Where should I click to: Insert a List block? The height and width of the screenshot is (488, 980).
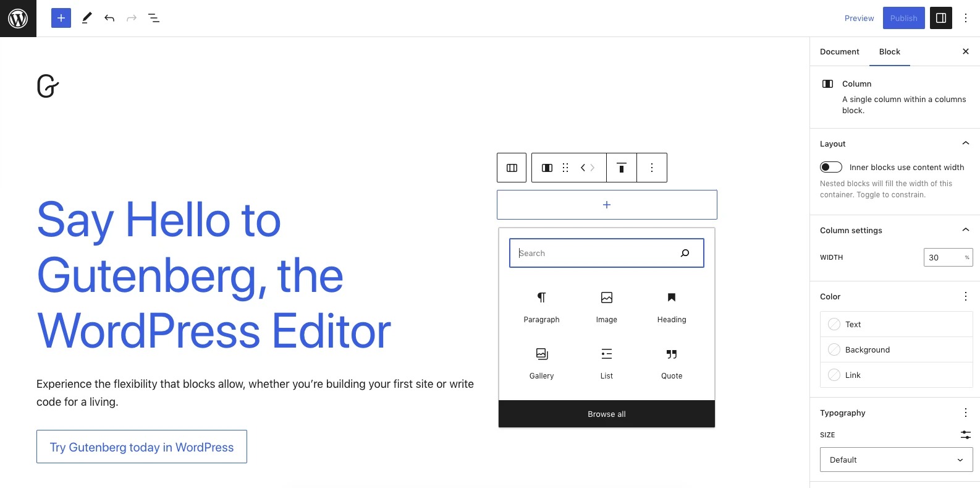coord(607,363)
